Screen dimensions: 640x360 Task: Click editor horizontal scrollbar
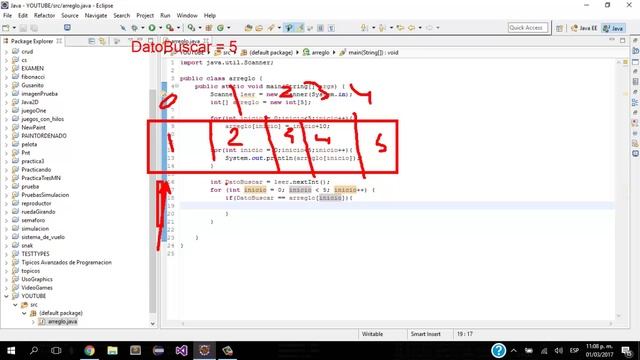(396, 324)
